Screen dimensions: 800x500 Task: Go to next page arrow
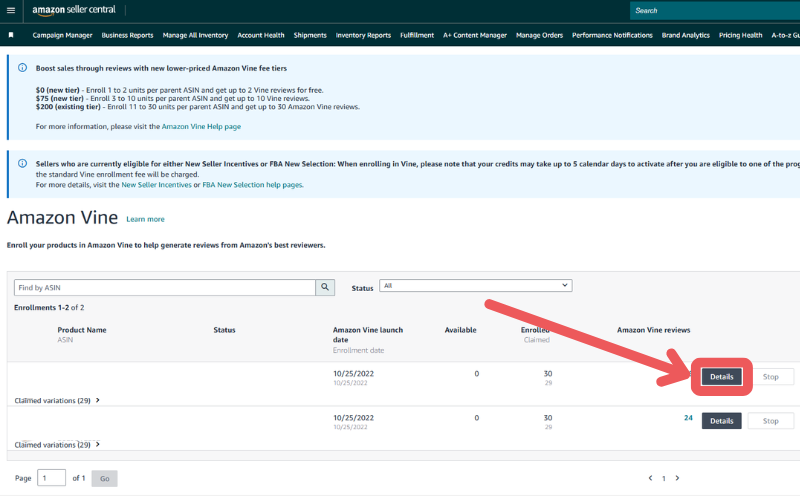coord(677,478)
